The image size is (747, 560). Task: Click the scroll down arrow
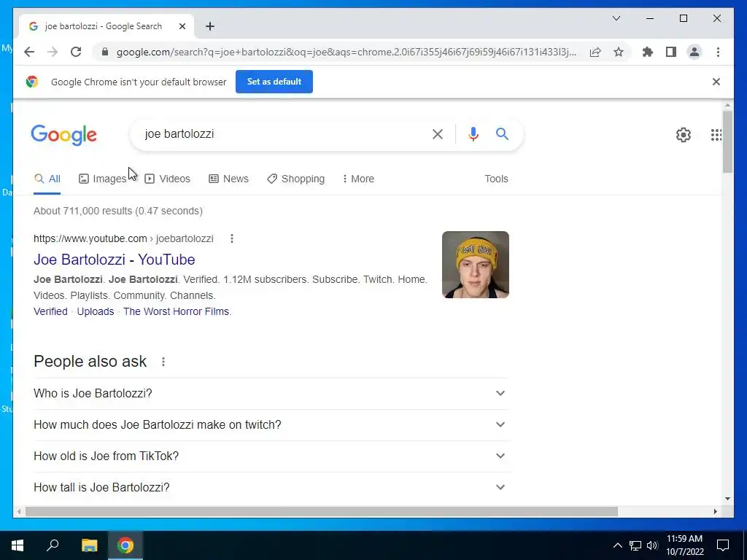[727, 499]
